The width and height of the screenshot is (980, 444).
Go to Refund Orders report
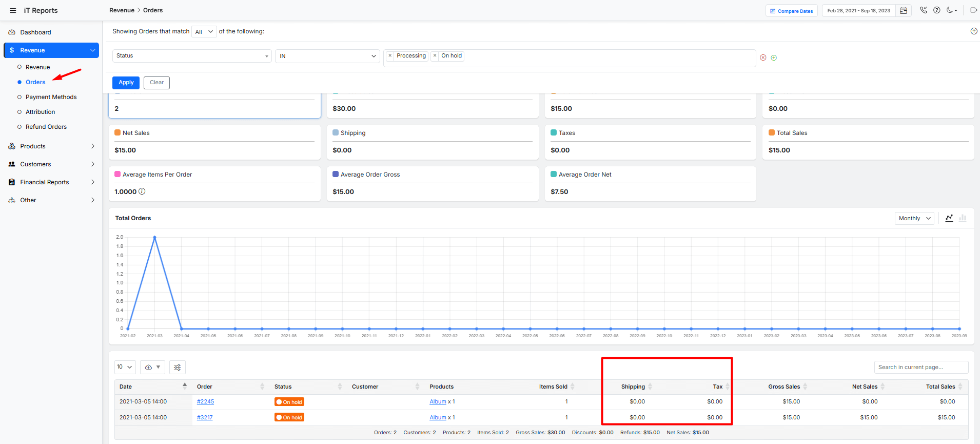pyautogui.click(x=46, y=127)
